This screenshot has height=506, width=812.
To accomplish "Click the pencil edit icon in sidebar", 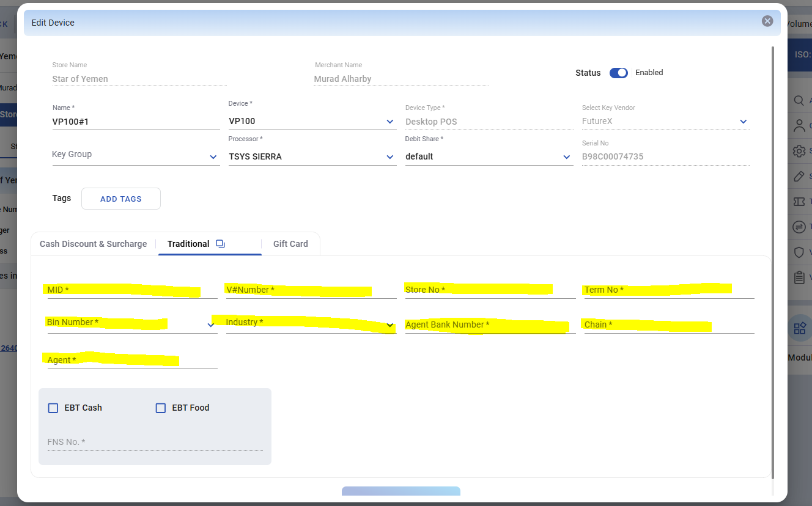I will [799, 177].
